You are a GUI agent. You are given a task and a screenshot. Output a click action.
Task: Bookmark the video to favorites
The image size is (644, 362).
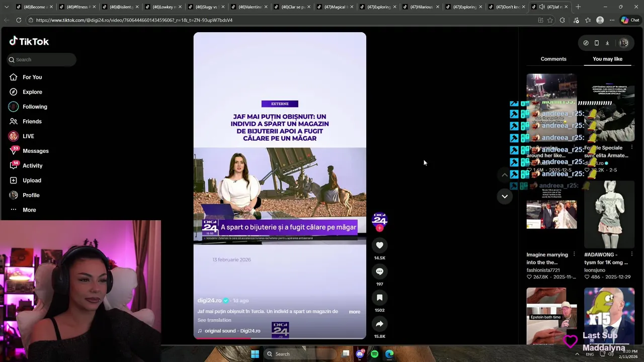[x=379, y=298]
